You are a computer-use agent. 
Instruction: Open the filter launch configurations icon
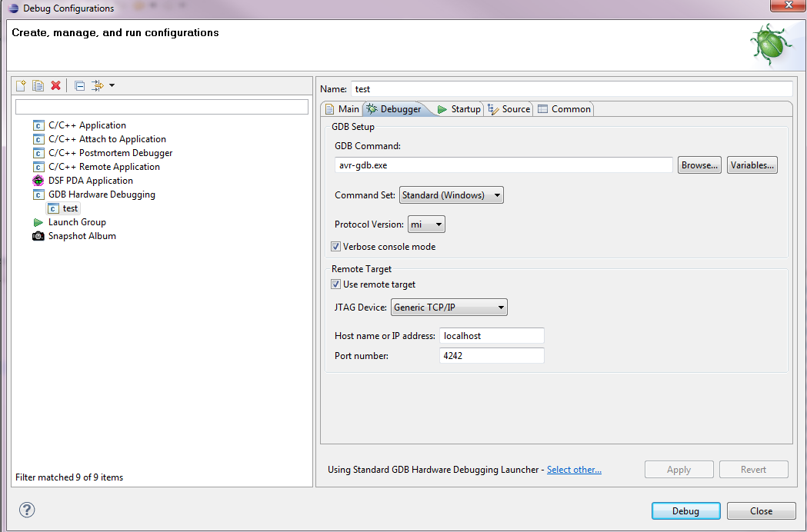98,85
